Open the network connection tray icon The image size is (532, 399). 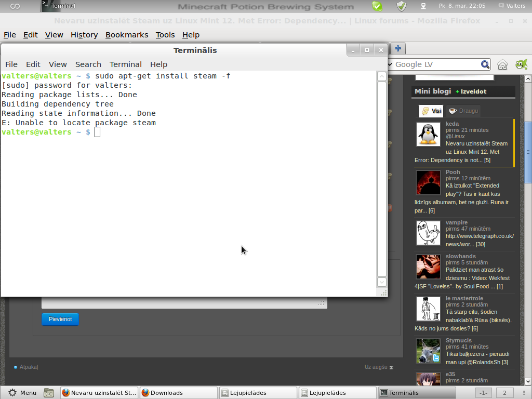click(423, 6)
